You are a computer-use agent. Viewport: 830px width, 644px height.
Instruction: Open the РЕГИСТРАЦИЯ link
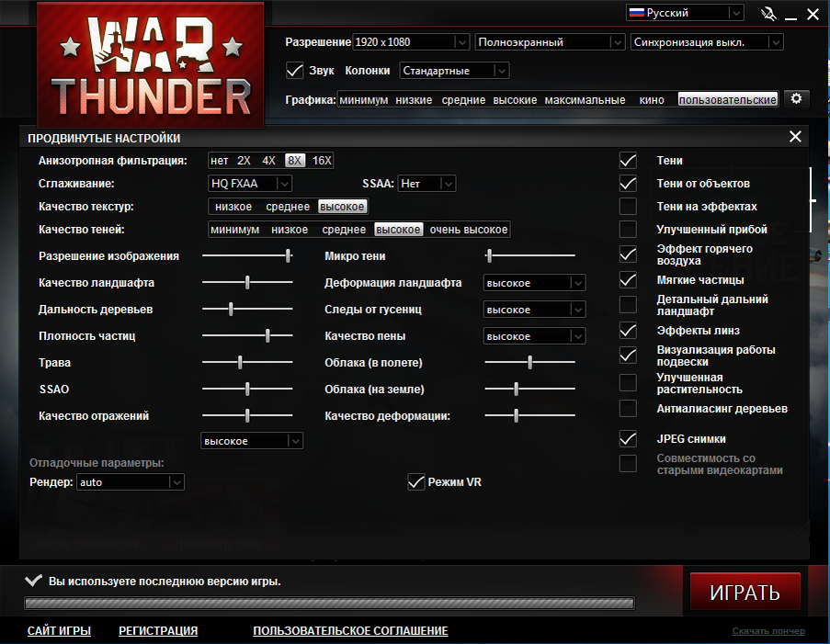[158, 631]
